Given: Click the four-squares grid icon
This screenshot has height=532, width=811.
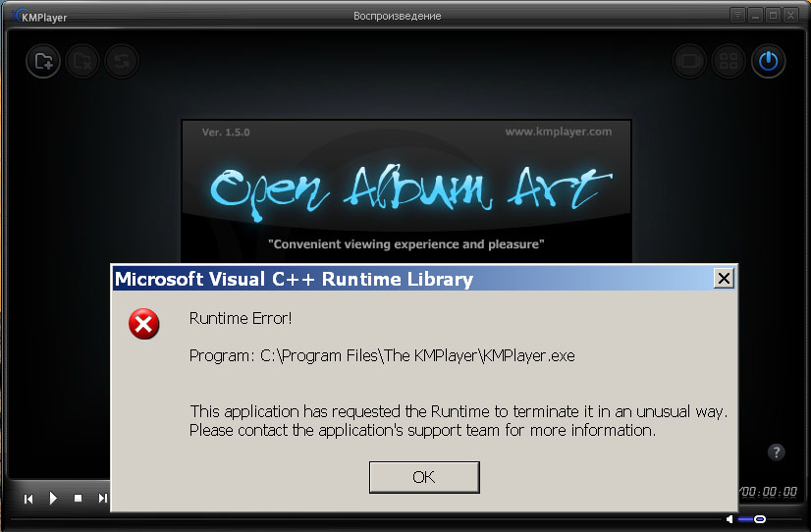Looking at the screenshot, I should [x=729, y=62].
